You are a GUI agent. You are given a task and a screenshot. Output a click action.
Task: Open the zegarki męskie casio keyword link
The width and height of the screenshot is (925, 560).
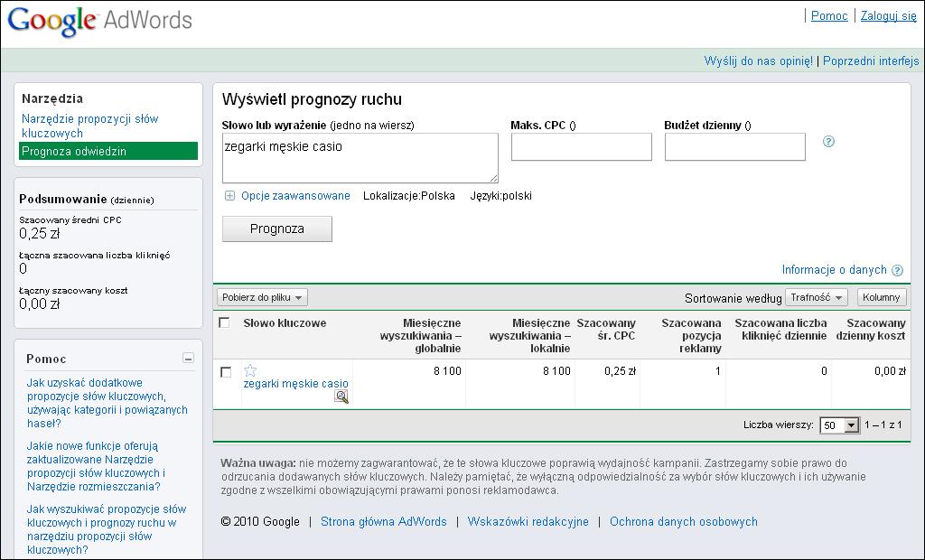point(296,384)
